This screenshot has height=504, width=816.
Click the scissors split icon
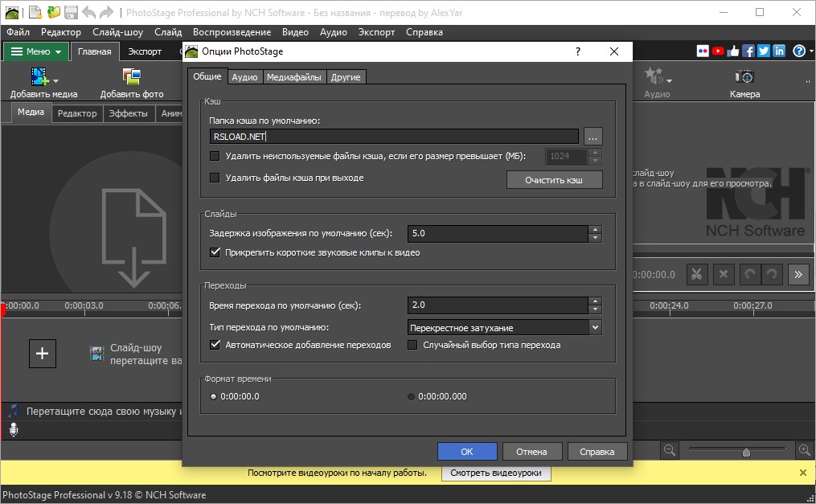click(x=697, y=275)
